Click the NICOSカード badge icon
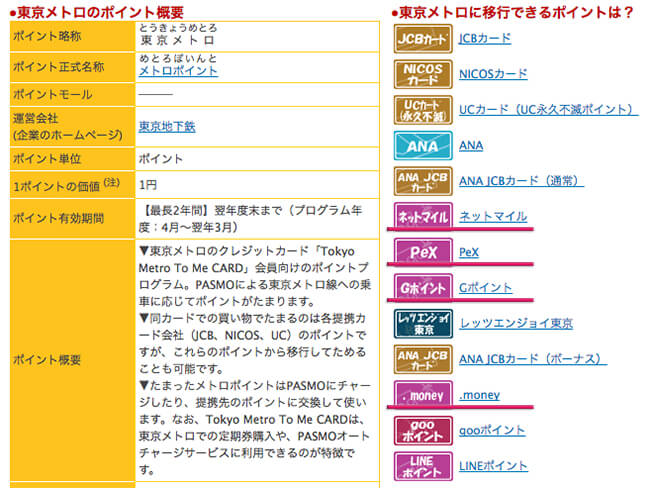Image resolution: width=650 pixels, height=488 pixels. pos(423,74)
